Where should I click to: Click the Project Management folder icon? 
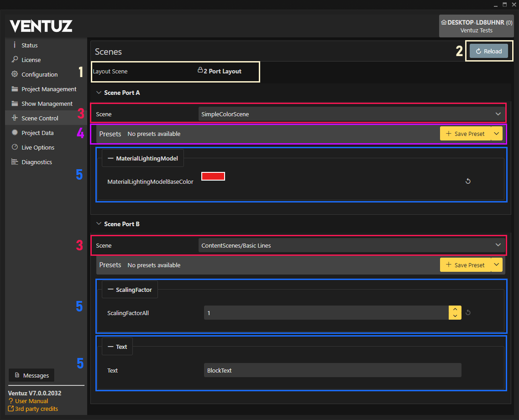[x=15, y=89]
